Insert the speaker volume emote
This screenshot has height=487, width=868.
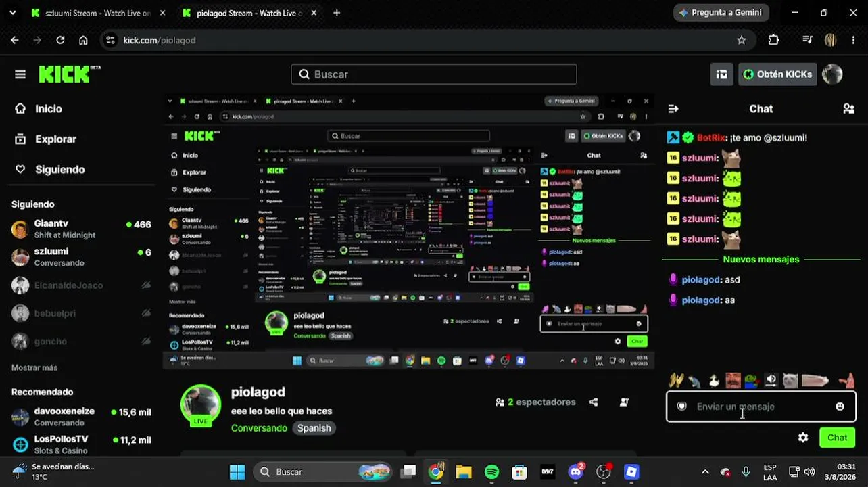pos(771,381)
